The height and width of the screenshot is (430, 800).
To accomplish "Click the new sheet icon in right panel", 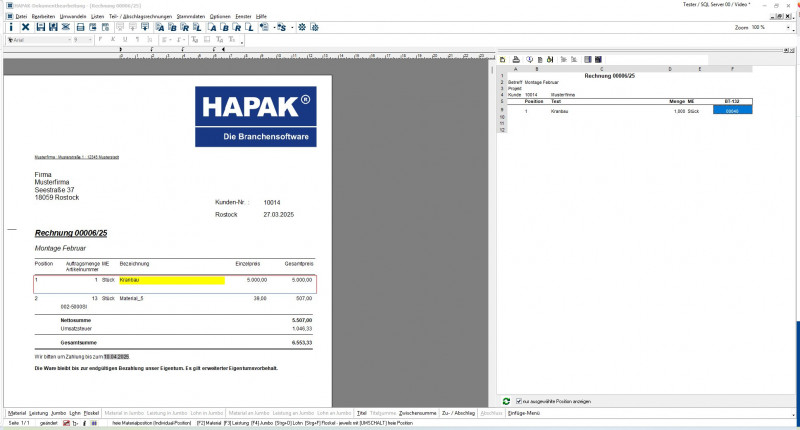I will click(x=503, y=60).
